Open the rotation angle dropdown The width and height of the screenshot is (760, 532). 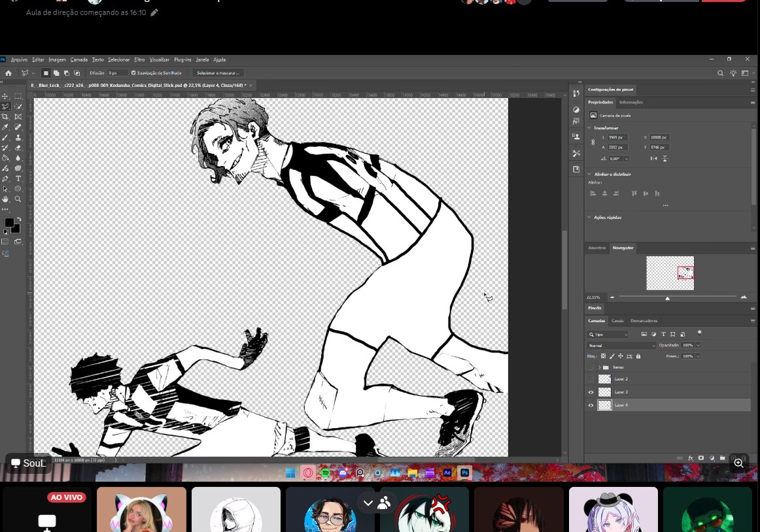click(x=626, y=158)
